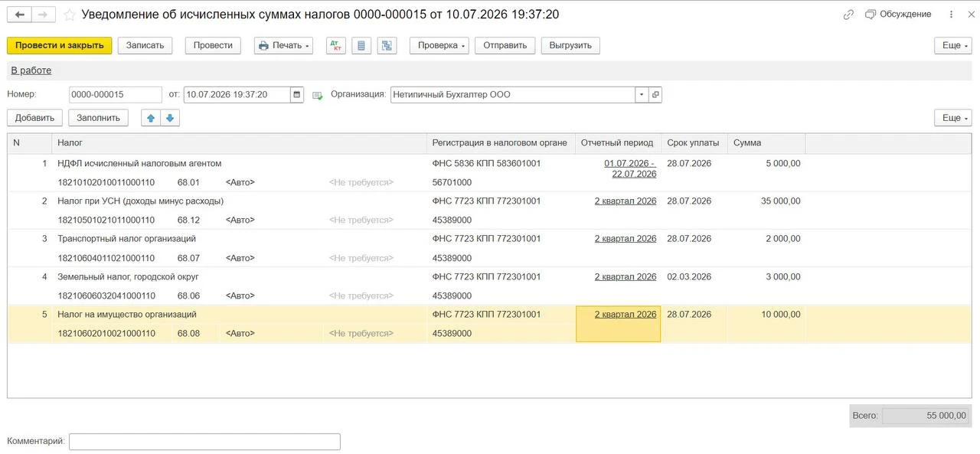Click the Заполнить button

click(x=99, y=118)
